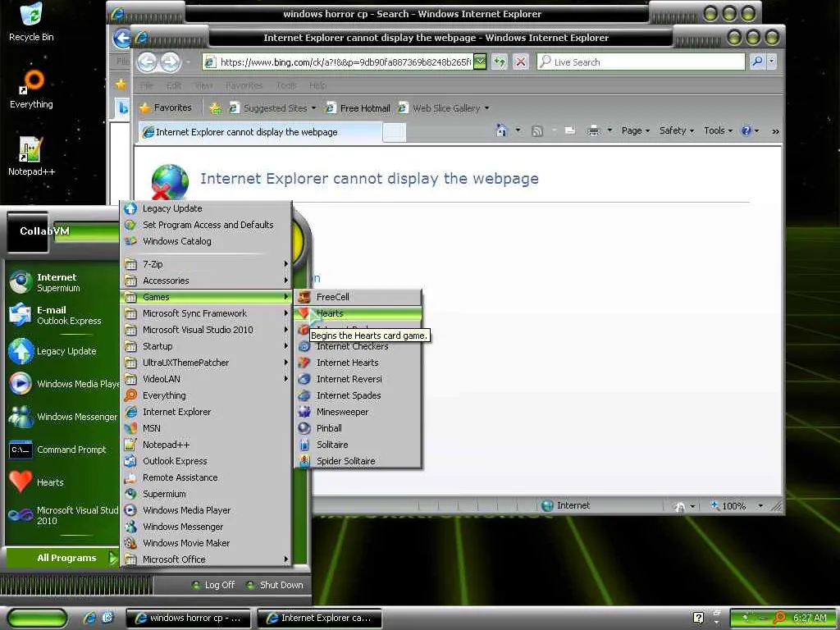Open the search provider dropdown arrow
The width and height of the screenshot is (840, 630).
click(771, 62)
